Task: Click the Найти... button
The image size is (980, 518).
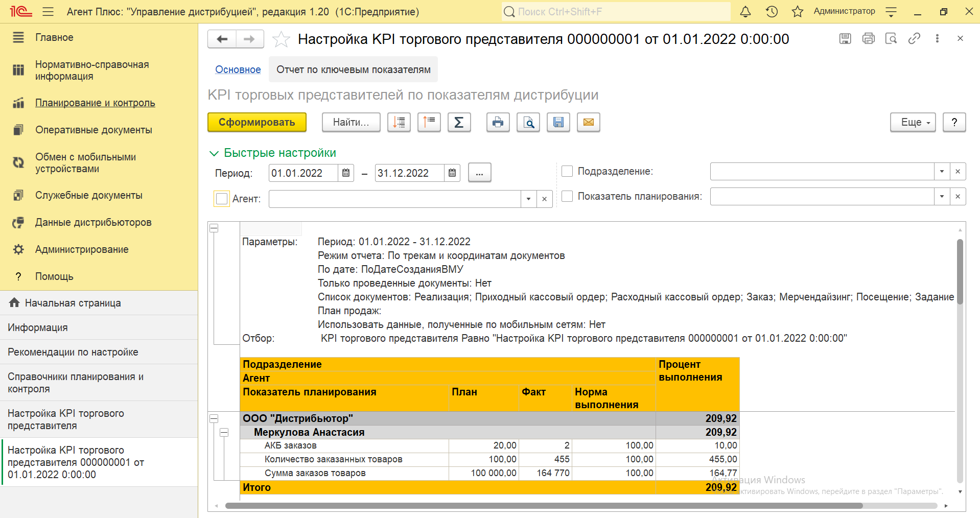Action: (351, 122)
